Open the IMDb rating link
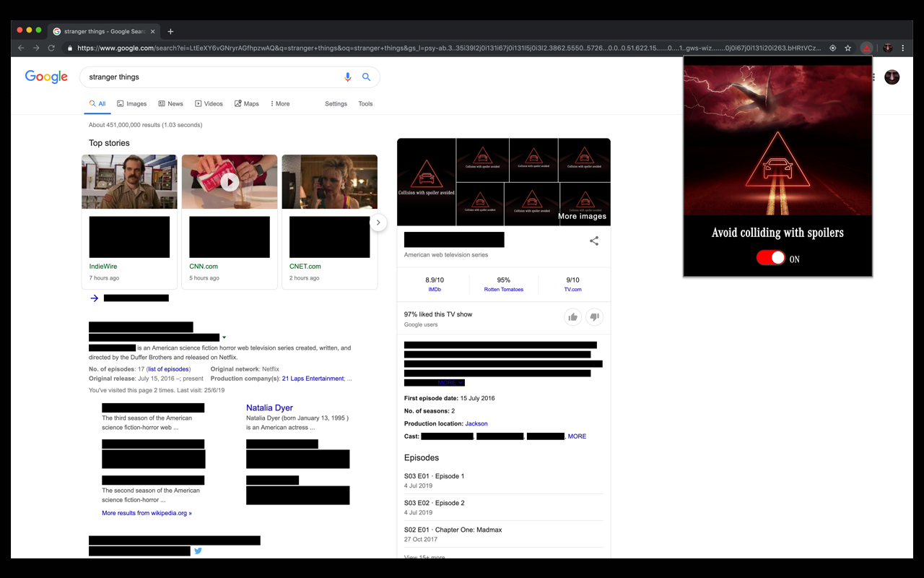Image resolution: width=924 pixels, height=578 pixels. click(435, 289)
